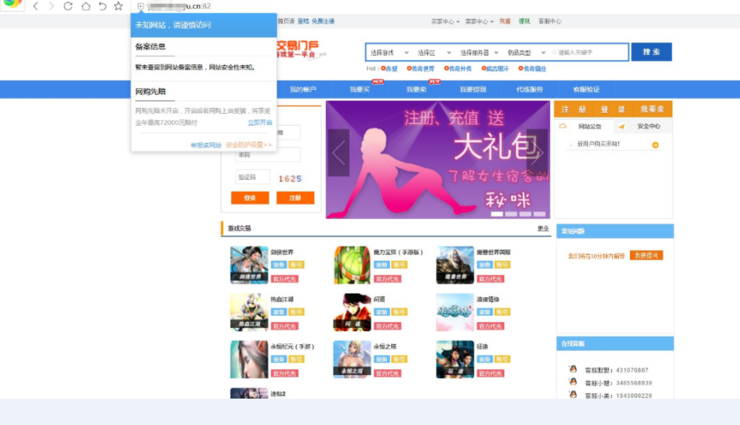Image resolution: width=740 pixels, height=425 pixels.
Task: Open the 代练服务 navigation tab
Action: (x=529, y=90)
